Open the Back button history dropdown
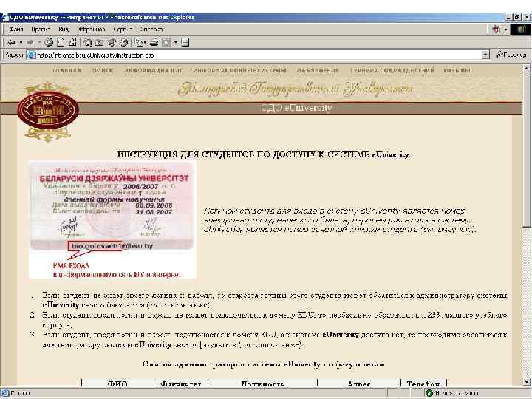Screen dimensions: 532x399 [21, 42]
